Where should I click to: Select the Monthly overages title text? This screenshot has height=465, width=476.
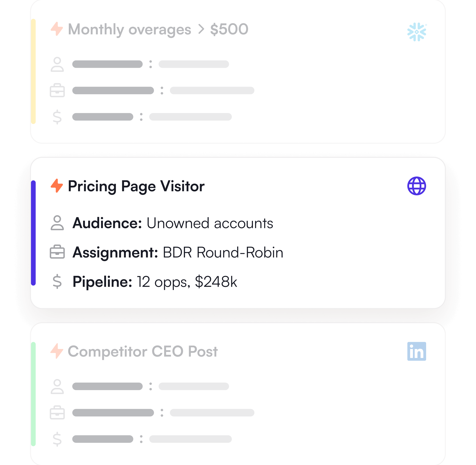point(129,29)
